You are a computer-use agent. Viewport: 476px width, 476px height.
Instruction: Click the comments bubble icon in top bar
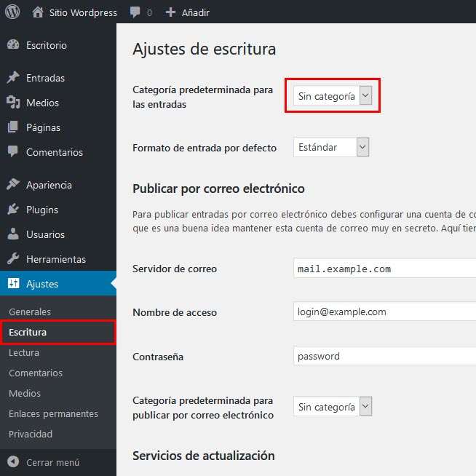click(x=135, y=12)
